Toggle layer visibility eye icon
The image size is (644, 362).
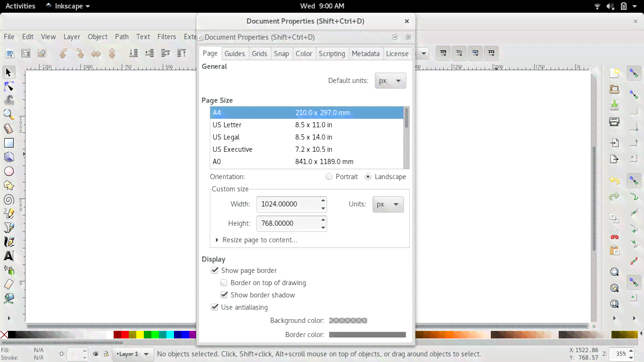coord(96,354)
